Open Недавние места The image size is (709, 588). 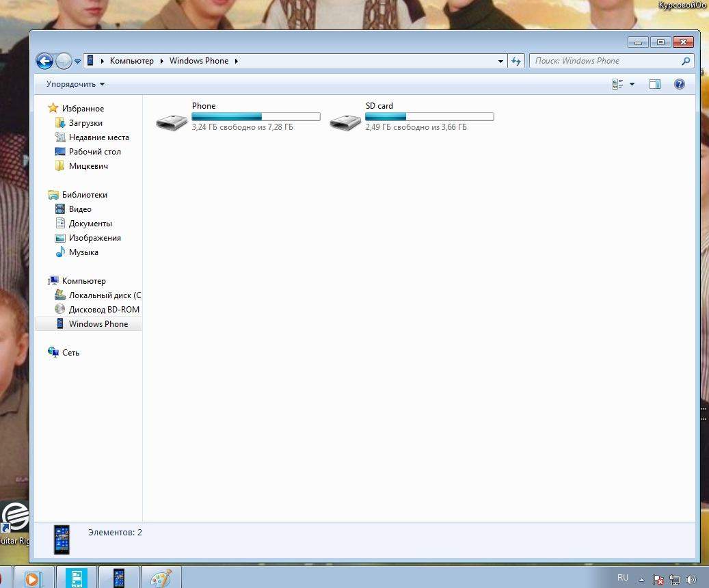(98, 137)
